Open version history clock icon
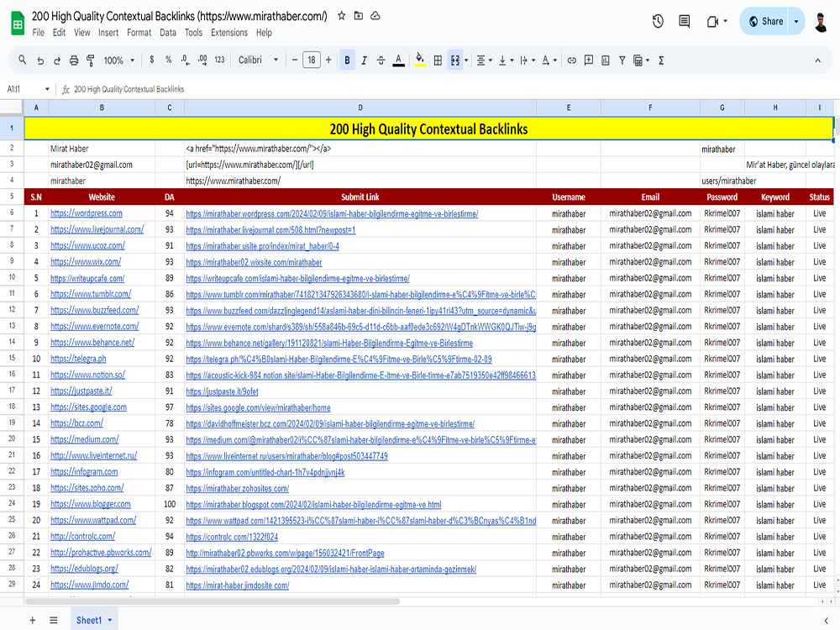Screen dimensions: 840x630 [658, 22]
